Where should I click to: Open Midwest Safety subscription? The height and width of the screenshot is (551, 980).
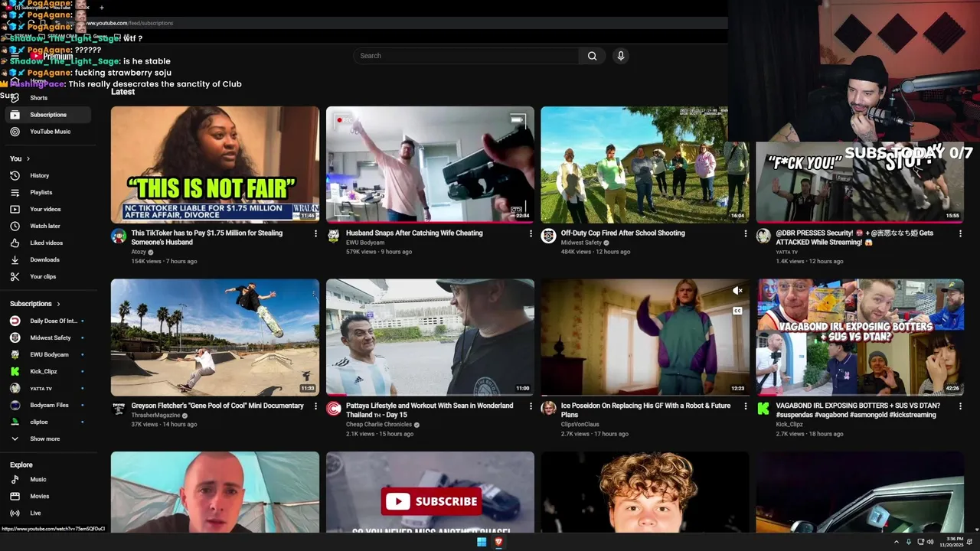coord(48,337)
